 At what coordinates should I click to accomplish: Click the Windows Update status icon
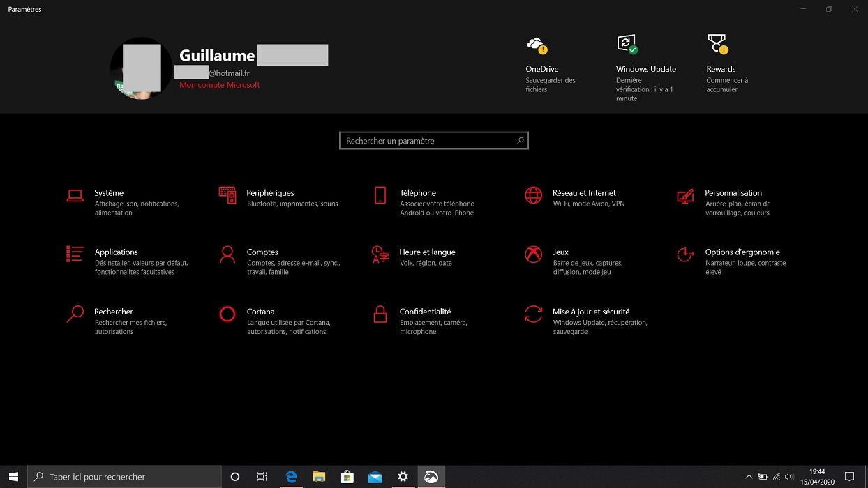[627, 45]
